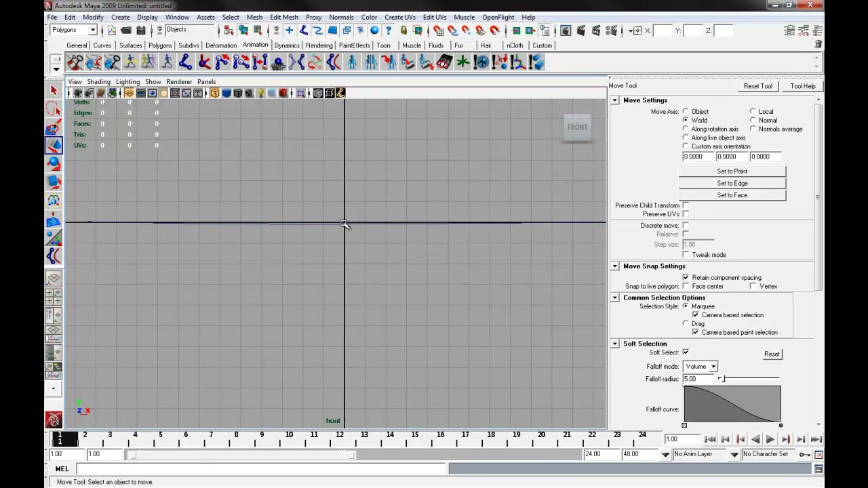Open the viewport Shading menu

98,81
